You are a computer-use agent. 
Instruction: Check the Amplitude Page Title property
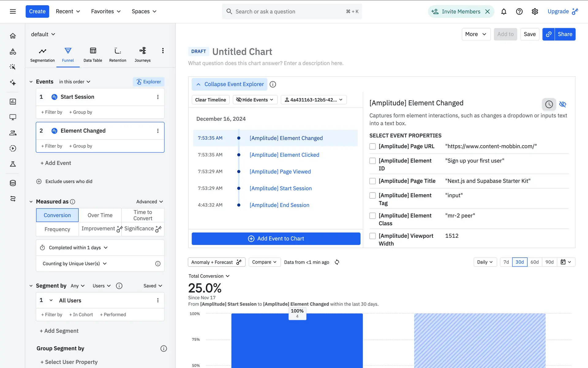372,181
